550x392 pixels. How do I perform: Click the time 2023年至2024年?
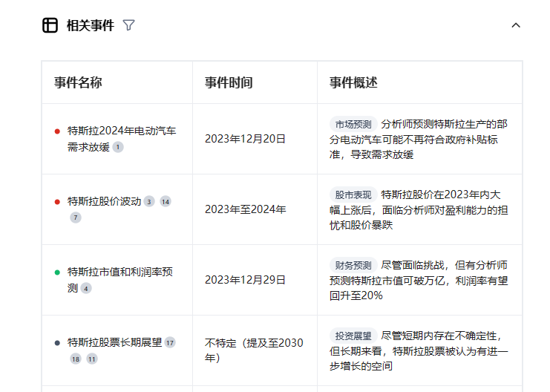coord(246,209)
